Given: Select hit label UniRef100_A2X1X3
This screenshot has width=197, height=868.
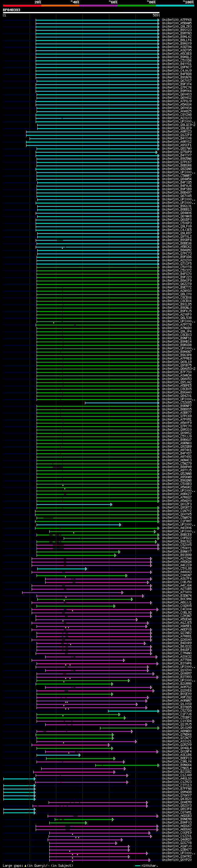Looking at the screenshot, I should click(x=176, y=118).
